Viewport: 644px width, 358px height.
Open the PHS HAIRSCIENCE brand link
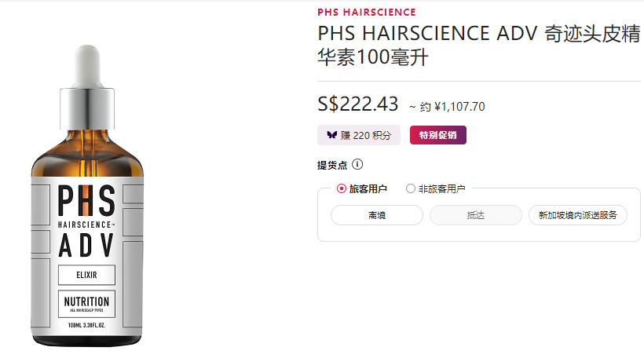pos(367,13)
